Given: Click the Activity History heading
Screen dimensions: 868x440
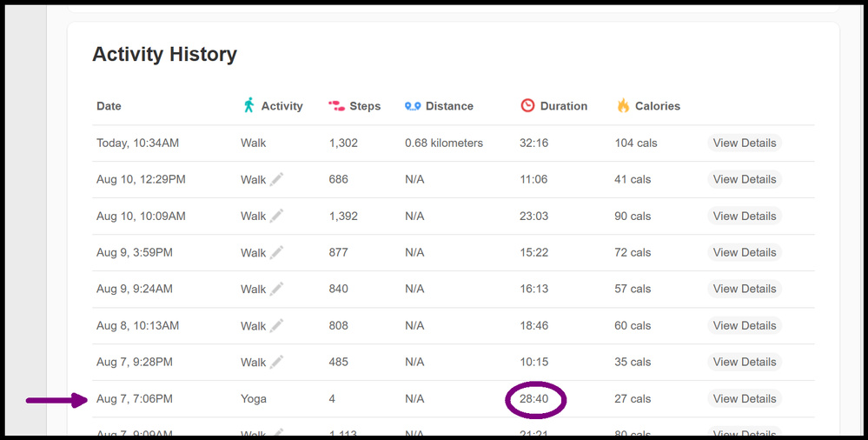Looking at the screenshot, I should [164, 54].
